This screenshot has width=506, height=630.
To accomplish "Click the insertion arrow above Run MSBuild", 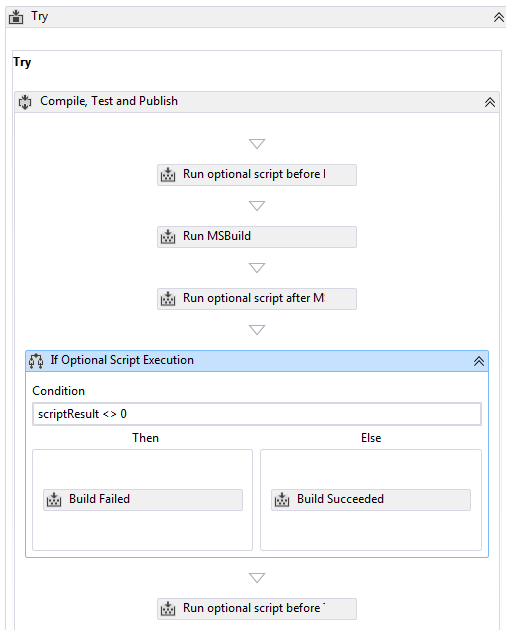I will click(257, 206).
